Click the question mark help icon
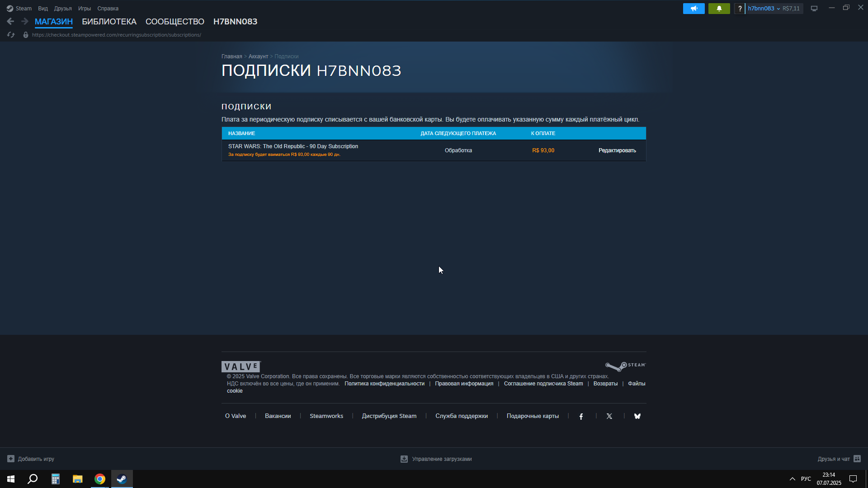 pos(740,9)
